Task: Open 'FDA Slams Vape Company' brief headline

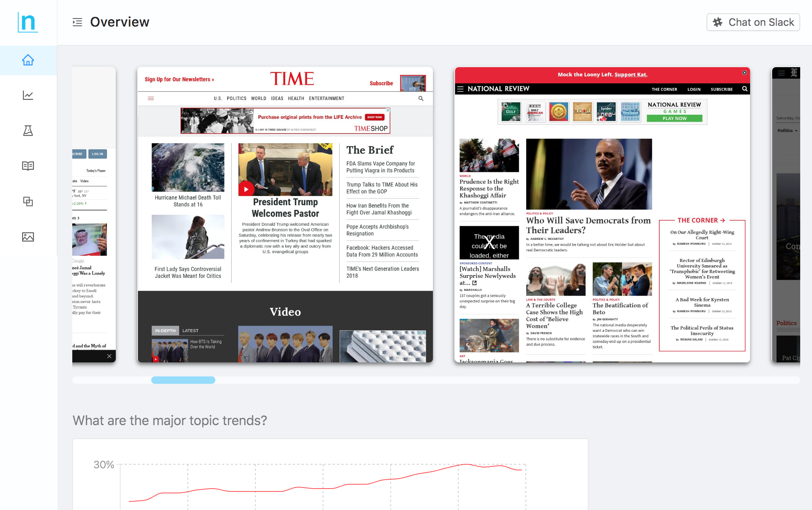Action: click(x=381, y=167)
